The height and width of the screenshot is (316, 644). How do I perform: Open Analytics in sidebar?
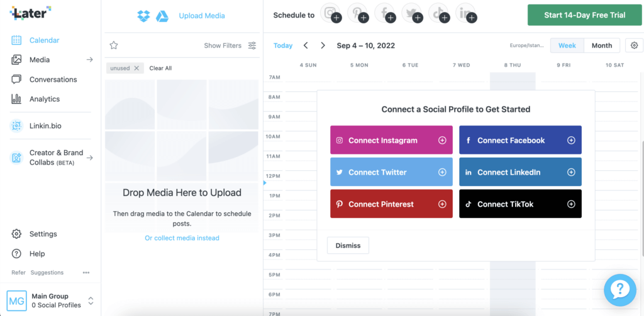coord(45,99)
